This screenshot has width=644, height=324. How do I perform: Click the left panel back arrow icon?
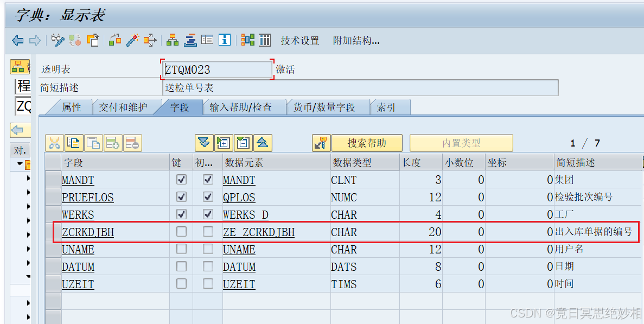tap(19, 131)
